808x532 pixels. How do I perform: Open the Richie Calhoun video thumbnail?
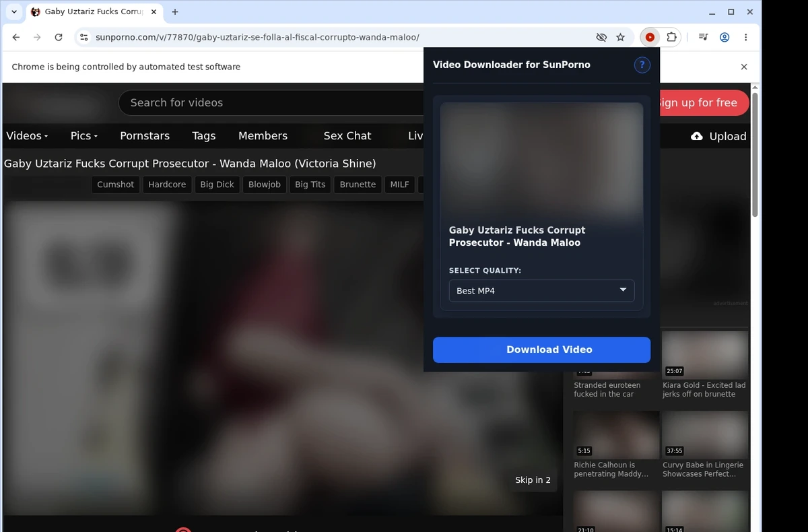pos(616,434)
